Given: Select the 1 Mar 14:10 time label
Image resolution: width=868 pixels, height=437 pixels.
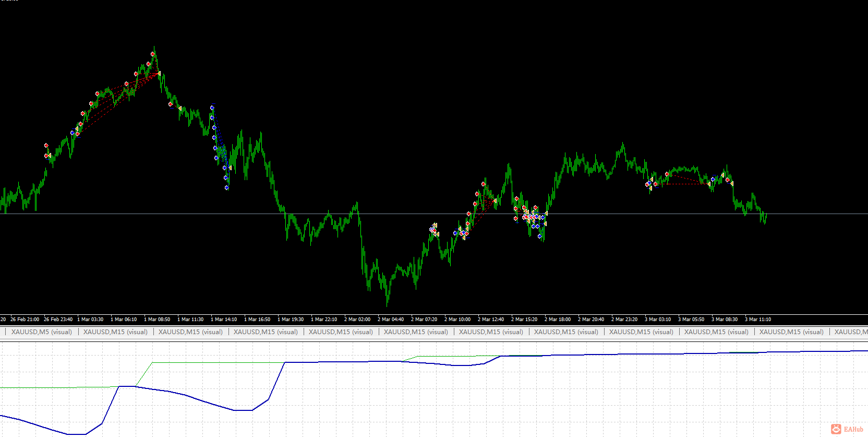Looking at the screenshot, I should click(224, 320).
